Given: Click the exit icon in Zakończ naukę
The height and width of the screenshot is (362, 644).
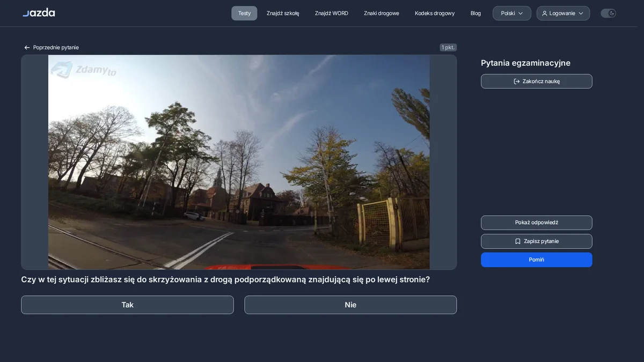Looking at the screenshot, I should click(517, 82).
